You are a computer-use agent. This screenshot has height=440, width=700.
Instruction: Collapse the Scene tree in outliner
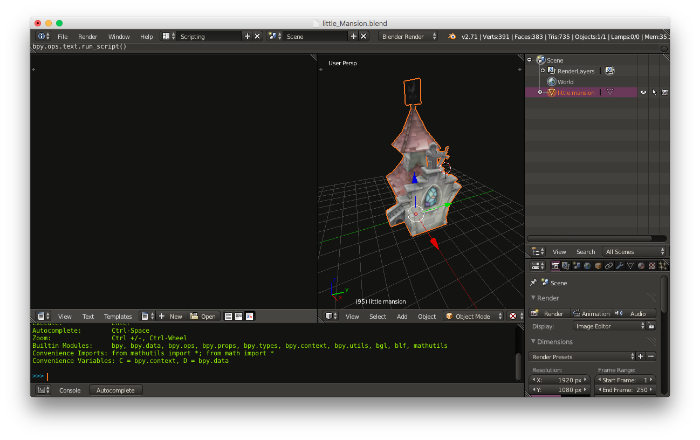point(529,59)
